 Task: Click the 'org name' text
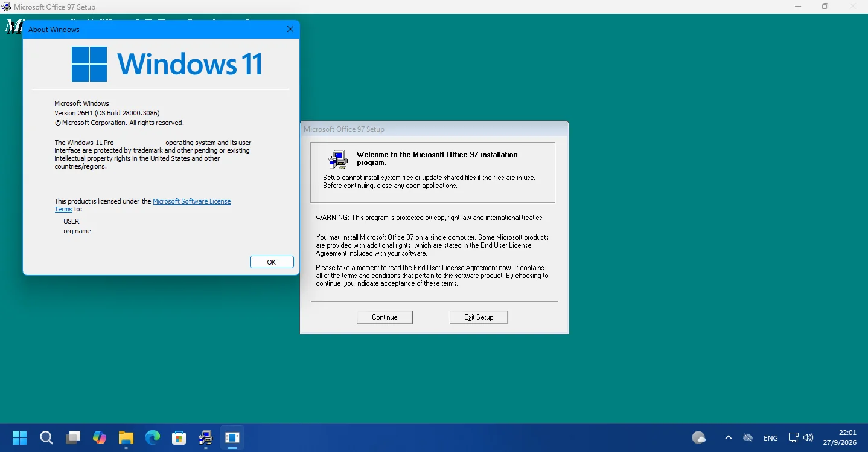tap(77, 231)
